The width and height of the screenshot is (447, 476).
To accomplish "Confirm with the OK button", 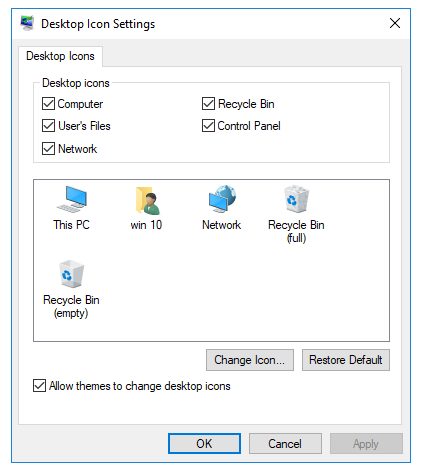I will tap(204, 444).
